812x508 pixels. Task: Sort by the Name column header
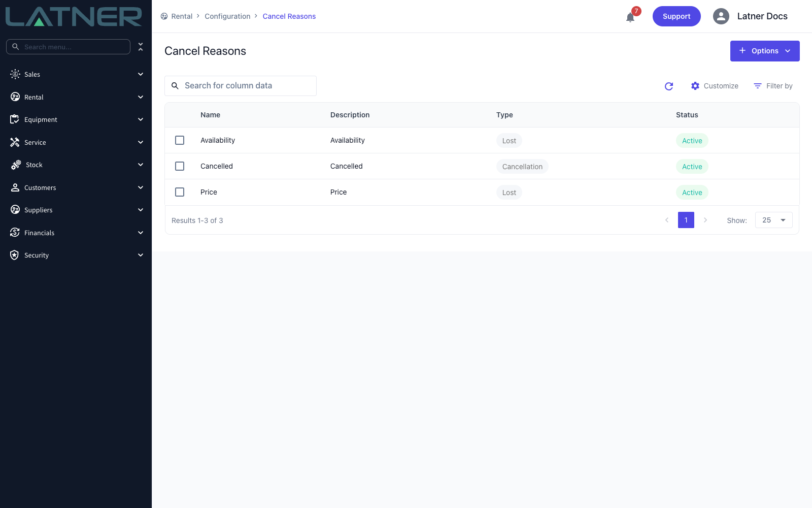[210, 115]
